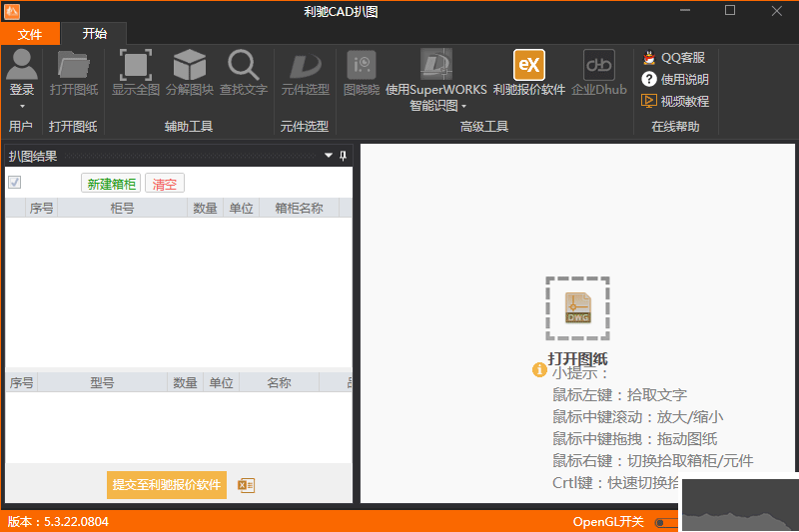
Task: Open 使用说明 help instructions
Action: click(675, 80)
